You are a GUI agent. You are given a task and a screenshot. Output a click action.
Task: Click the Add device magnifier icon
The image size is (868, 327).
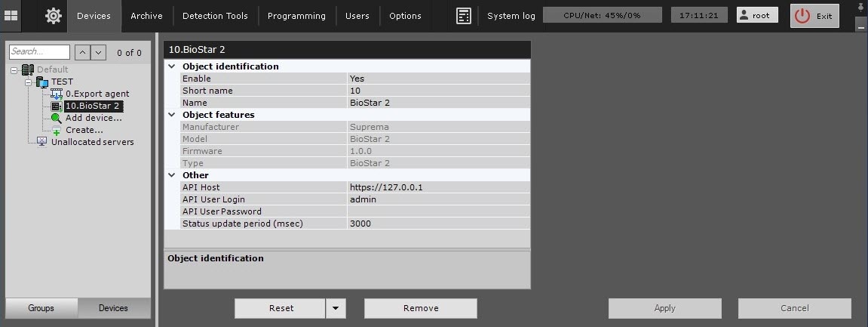pos(56,118)
